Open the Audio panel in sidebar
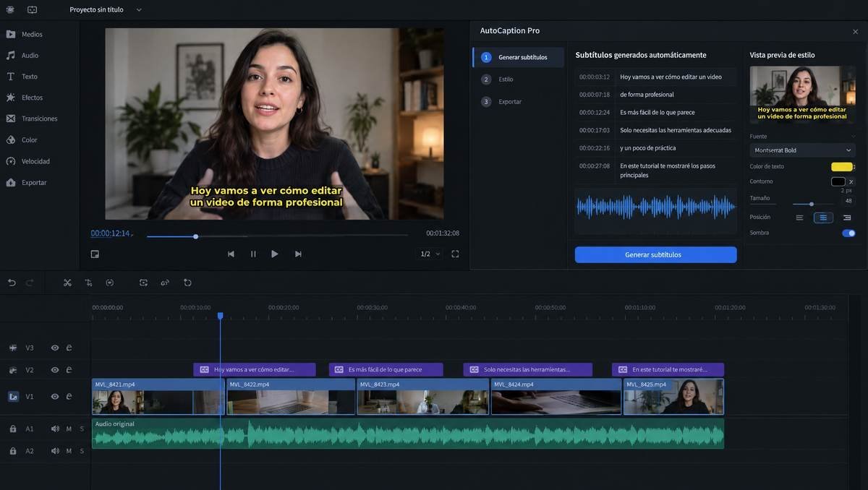 tap(22, 55)
